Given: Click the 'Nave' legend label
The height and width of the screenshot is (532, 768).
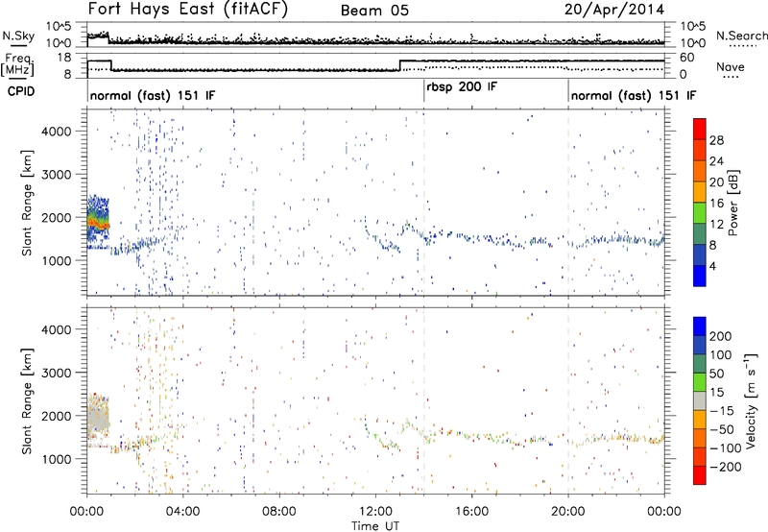Looking at the screenshot, I should (x=730, y=67).
